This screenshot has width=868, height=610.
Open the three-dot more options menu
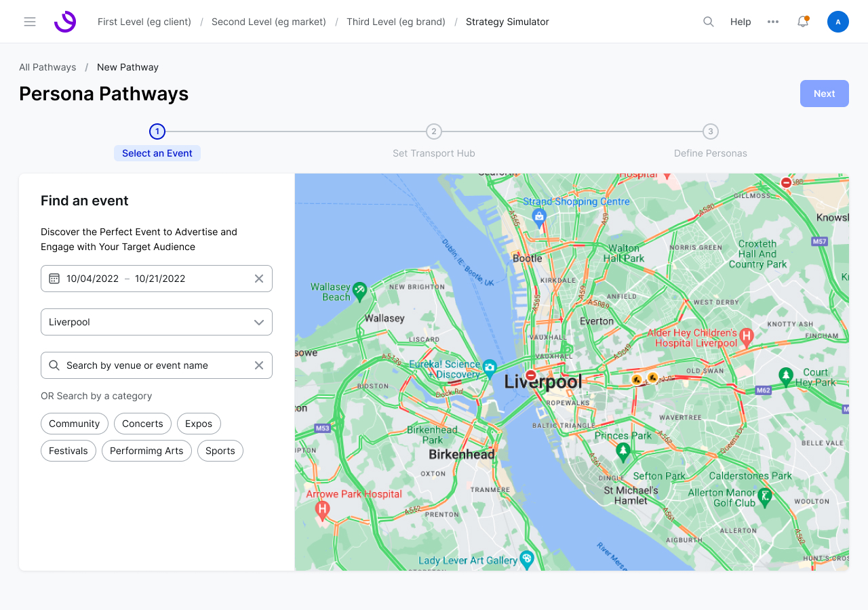(x=773, y=22)
